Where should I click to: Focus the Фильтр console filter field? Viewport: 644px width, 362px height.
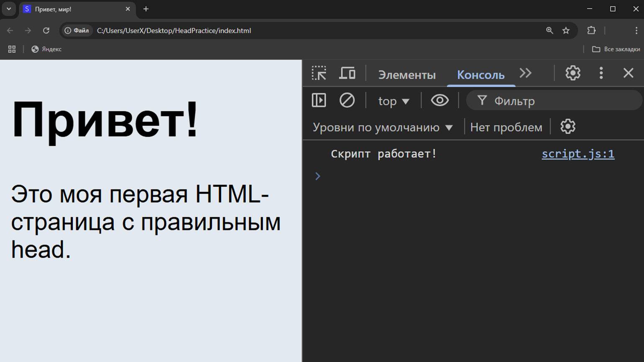tap(554, 101)
